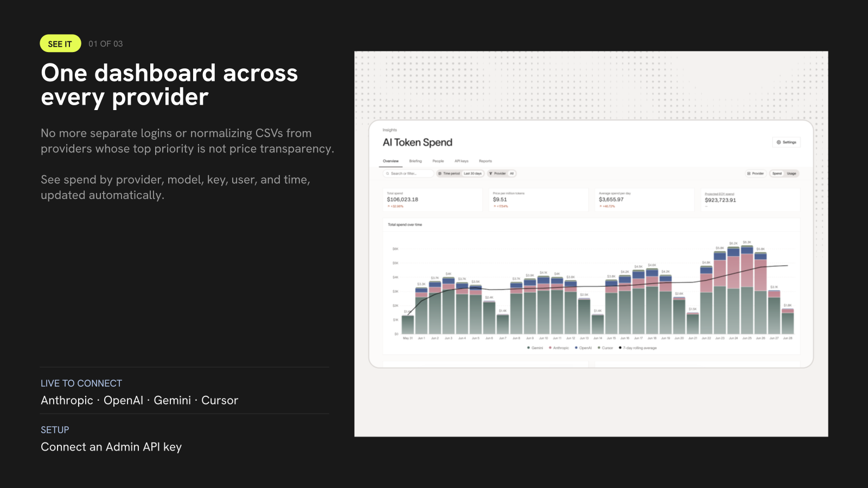The width and height of the screenshot is (868, 488).
Task: Select the Overview tab
Action: (x=391, y=161)
